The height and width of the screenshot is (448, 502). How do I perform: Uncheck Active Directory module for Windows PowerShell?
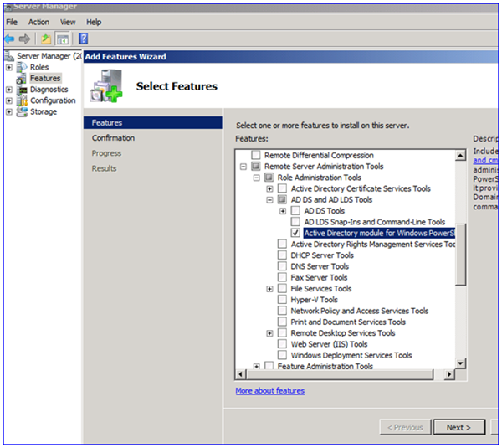coord(295,234)
